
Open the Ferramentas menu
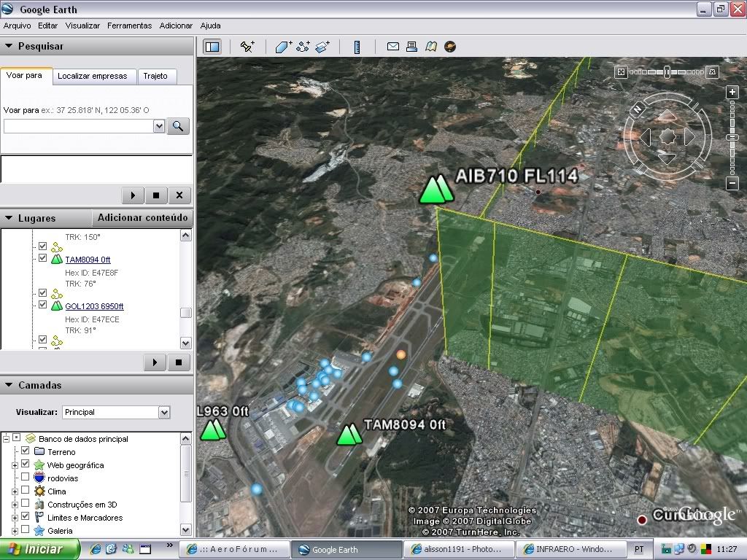tap(130, 26)
